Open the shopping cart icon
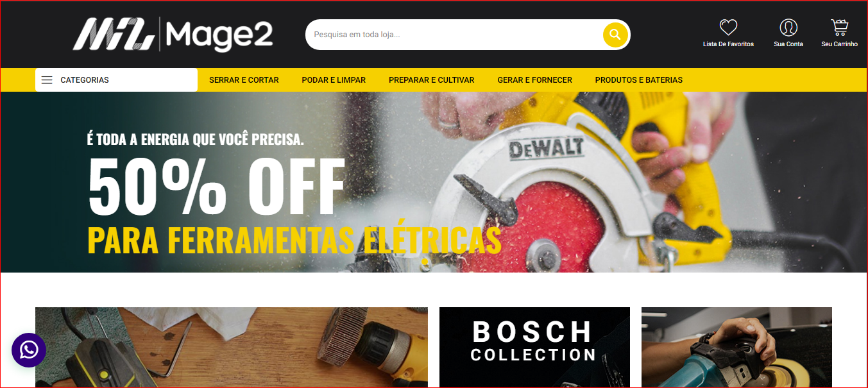The height and width of the screenshot is (388, 868). coord(839,27)
